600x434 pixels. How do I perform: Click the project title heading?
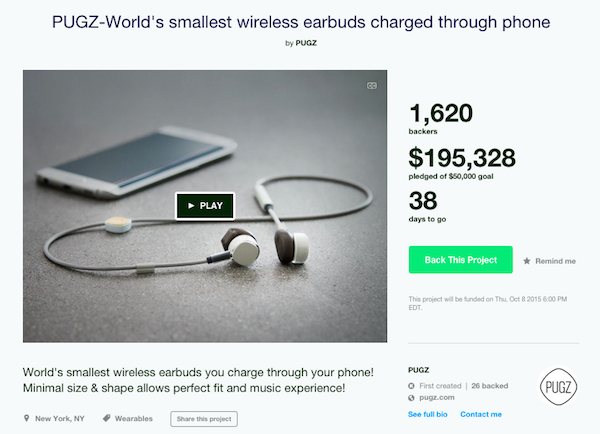point(301,22)
